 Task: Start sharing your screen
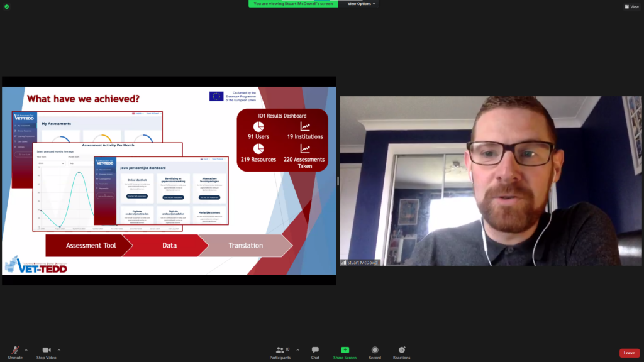(345, 353)
